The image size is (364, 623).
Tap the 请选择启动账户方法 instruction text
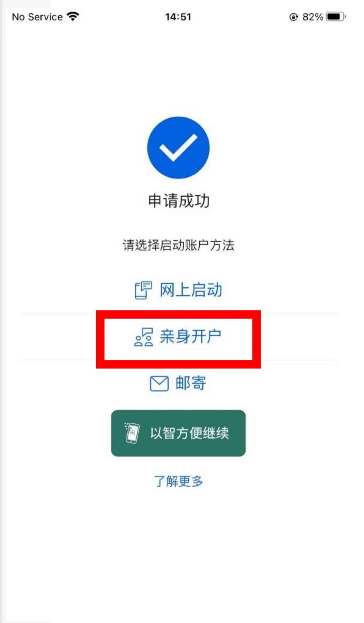point(178,245)
